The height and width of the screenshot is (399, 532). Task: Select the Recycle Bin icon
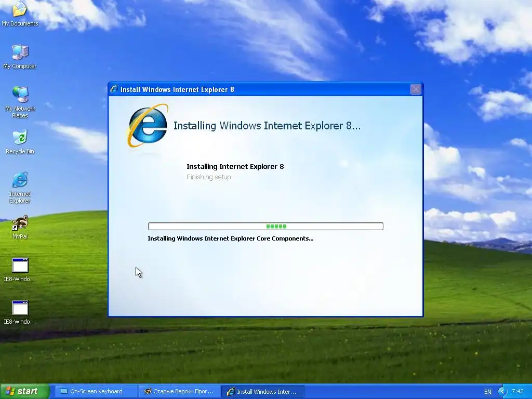click(x=20, y=142)
